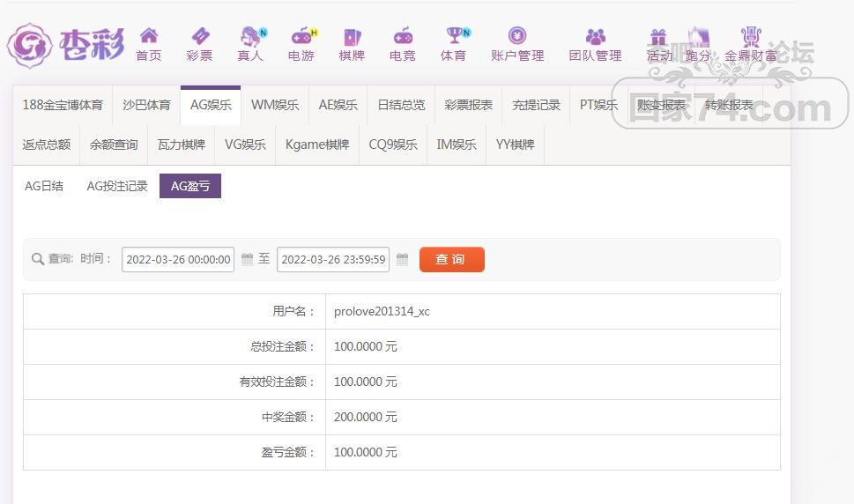Click the 杏彩 site logo
The image size is (854, 504).
[x=66, y=44]
